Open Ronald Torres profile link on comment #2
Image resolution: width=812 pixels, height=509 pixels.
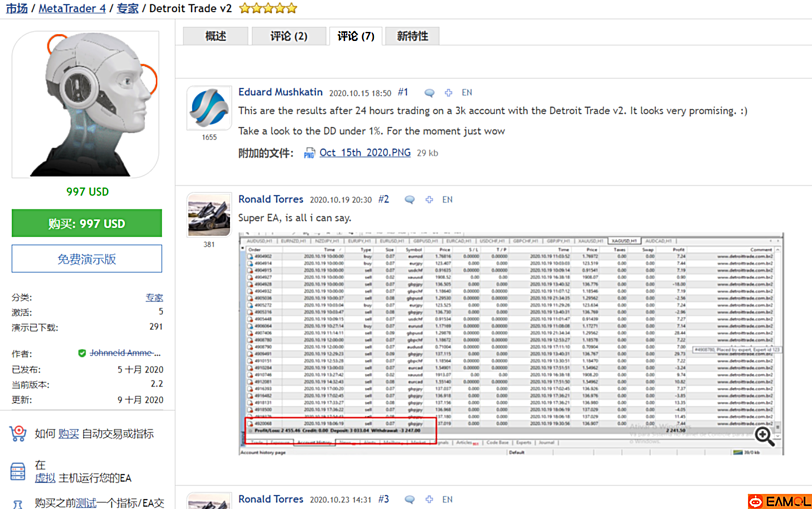coord(270,199)
